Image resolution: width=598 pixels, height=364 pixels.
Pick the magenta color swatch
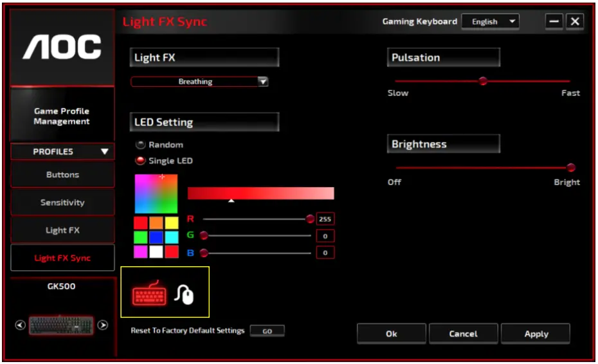[141, 252]
